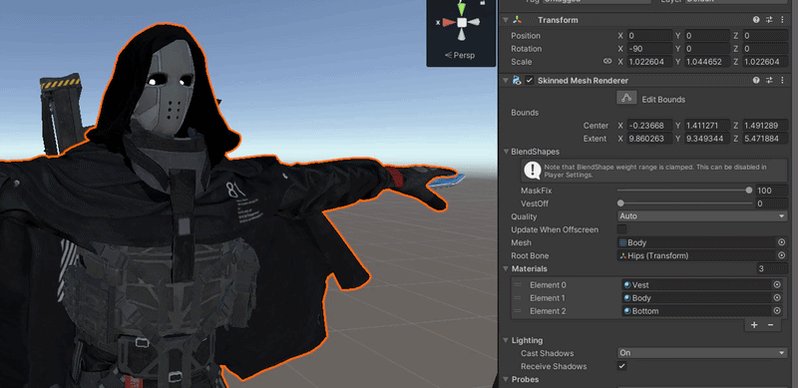This screenshot has height=388, width=798.
Task: Open Transform component help reference
Action: [756, 20]
